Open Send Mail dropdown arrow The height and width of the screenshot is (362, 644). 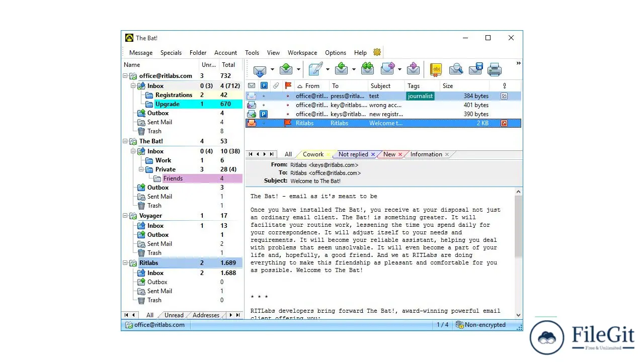[x=298, y=70]
